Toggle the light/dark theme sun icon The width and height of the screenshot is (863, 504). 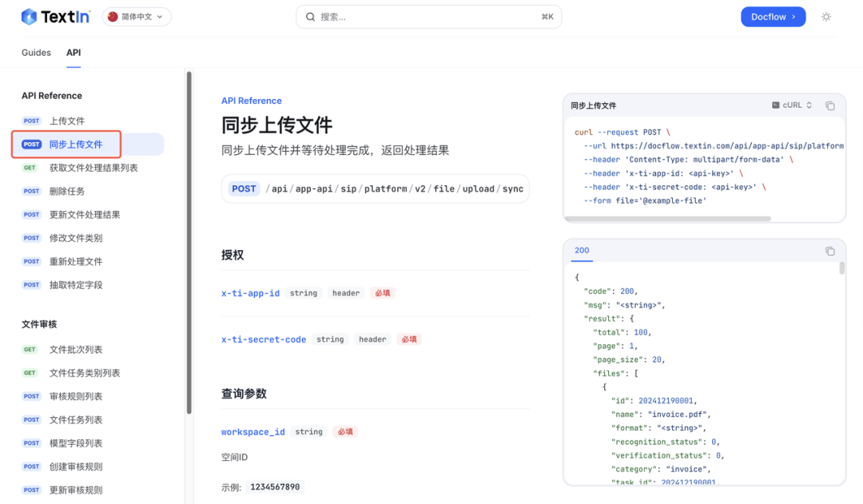click(x=826, y=17)
